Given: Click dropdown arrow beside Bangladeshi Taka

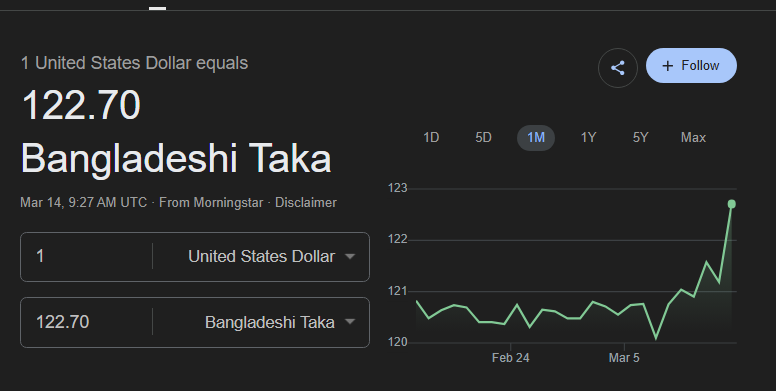Looking at the screenshot, I should tap(350, 322).
